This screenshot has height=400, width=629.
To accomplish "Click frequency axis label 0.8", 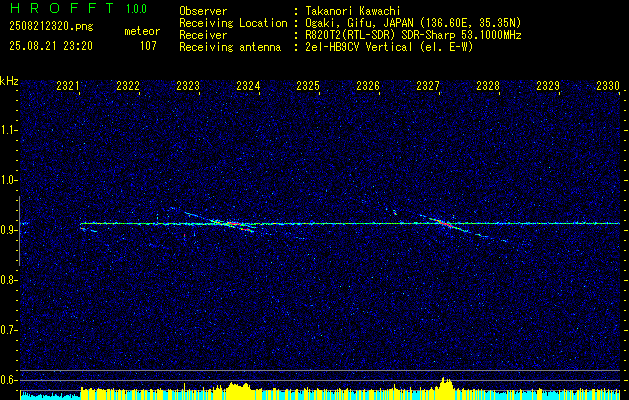I will [8, 280].
